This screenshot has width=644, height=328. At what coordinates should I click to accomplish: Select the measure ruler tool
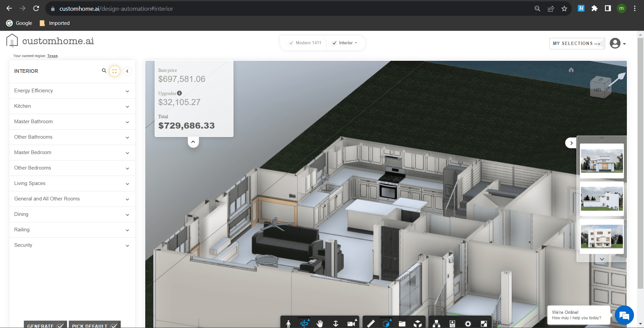pos(371,324)
